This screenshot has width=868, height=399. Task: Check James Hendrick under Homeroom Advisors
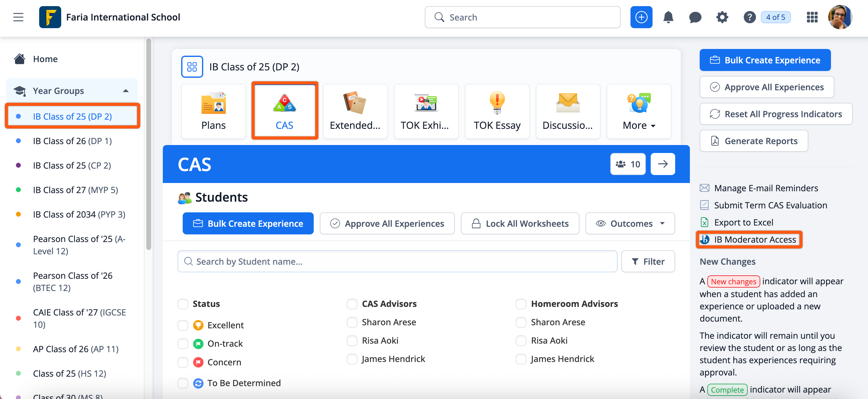(521, 359)
